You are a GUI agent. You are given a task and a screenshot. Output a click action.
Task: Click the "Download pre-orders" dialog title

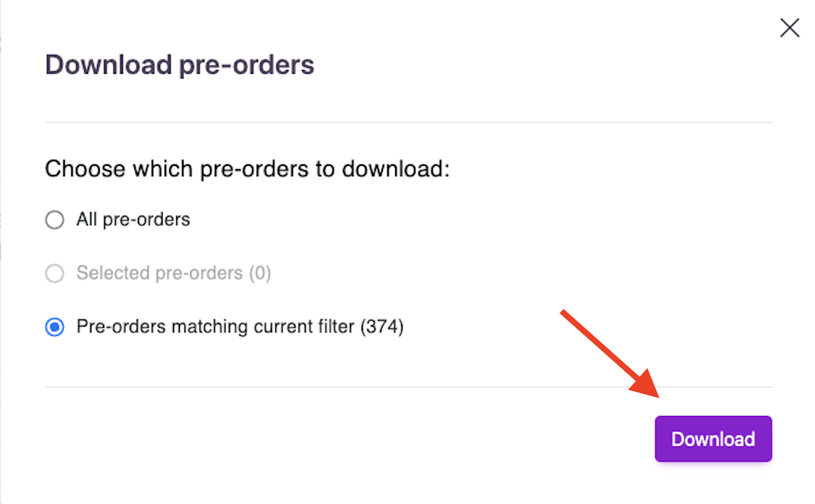click(x=179, y=65)
